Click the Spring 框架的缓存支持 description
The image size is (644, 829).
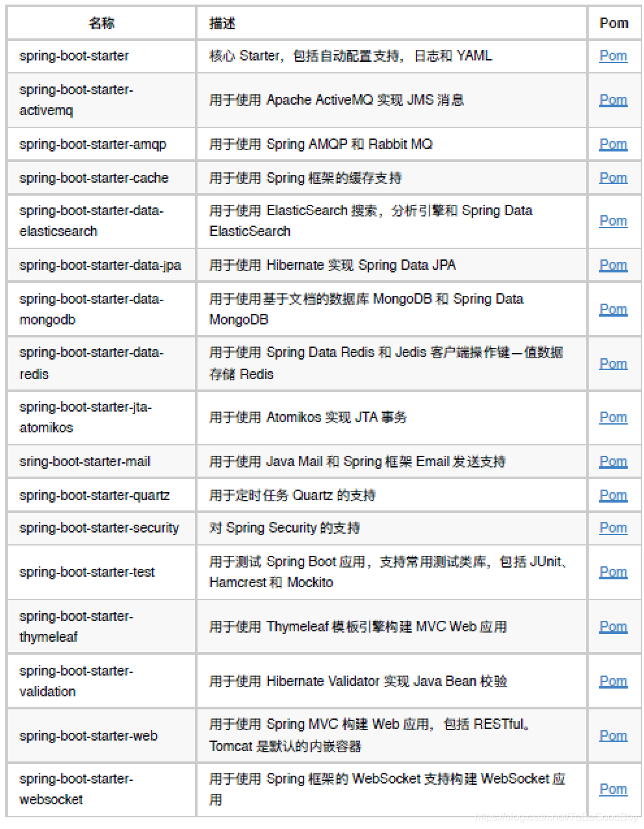(x=392, y=178)
